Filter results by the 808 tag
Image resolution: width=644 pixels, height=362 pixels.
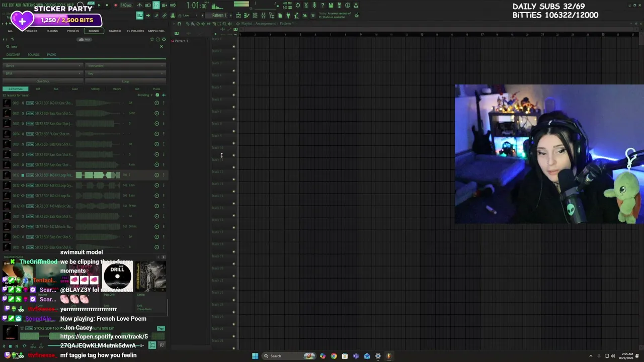tap(38, 89)
